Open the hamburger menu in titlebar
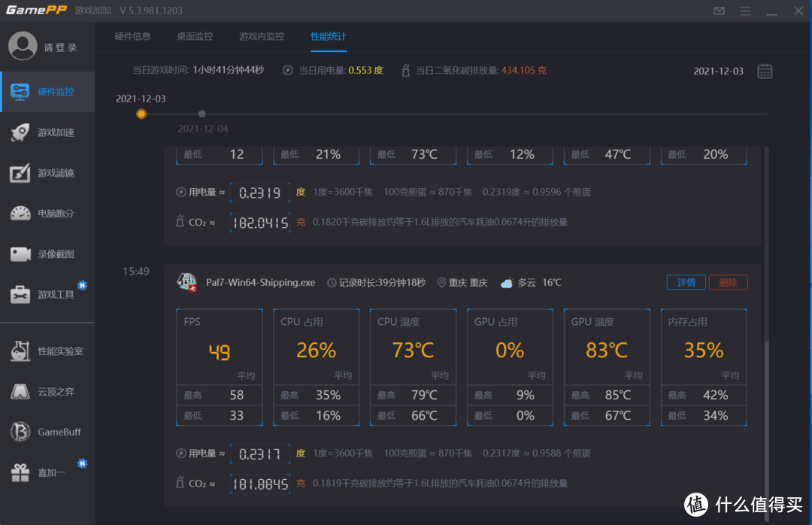Screen dimensions: 812x525 (747, 11)
